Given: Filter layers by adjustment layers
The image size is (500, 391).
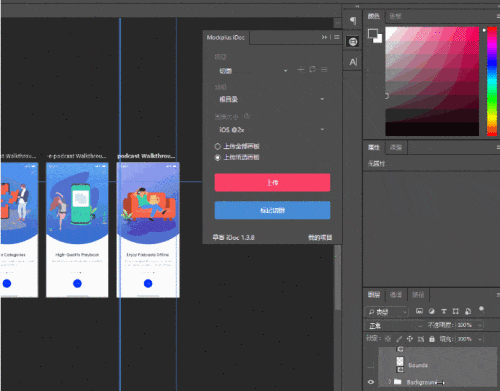Looking at the screenshot, I should pyautogui.click(x=432, y=311).
